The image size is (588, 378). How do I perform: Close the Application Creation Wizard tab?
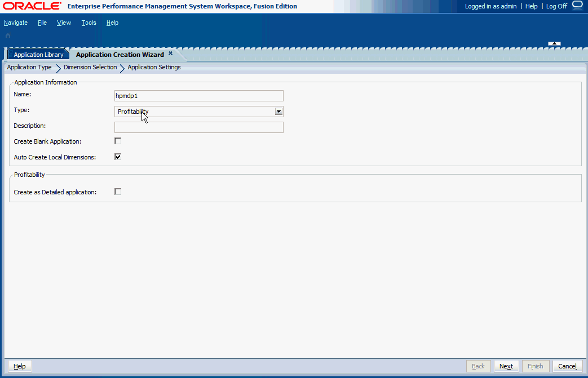[171, 54]
